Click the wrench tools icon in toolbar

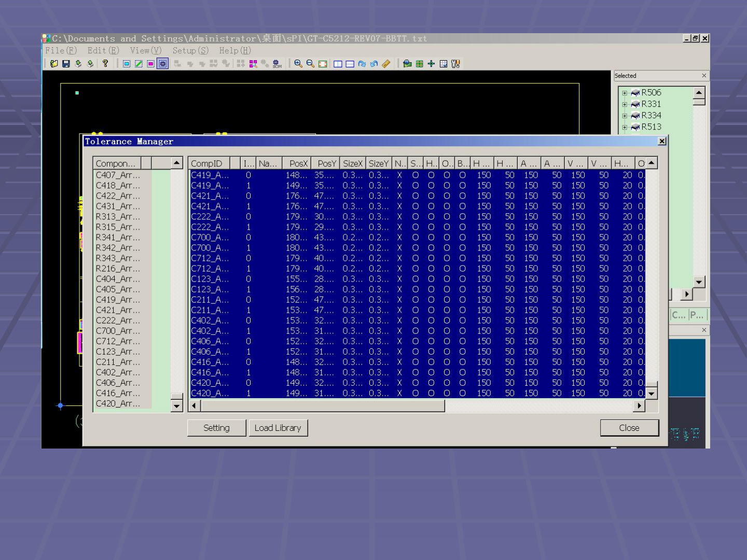(x=455, y=64)
